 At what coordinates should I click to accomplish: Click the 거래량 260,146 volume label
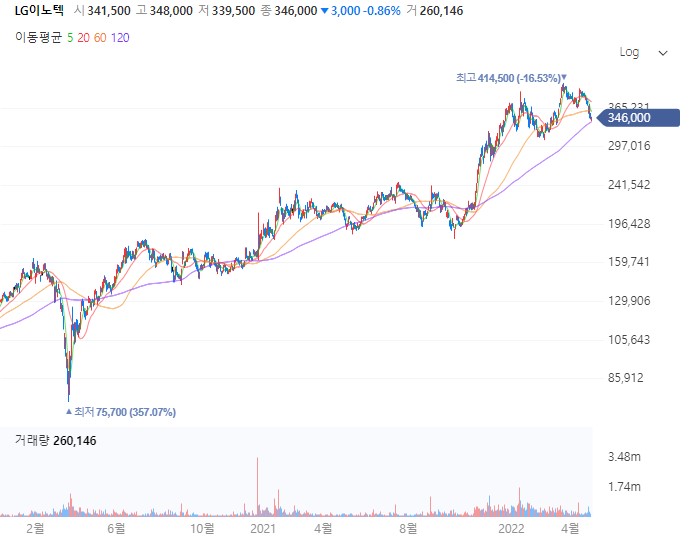point(55,441)
